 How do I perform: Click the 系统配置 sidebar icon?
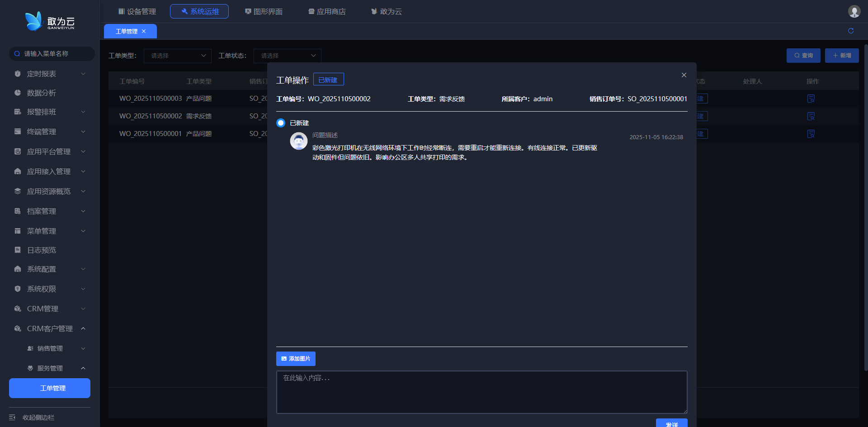point(18,269)
